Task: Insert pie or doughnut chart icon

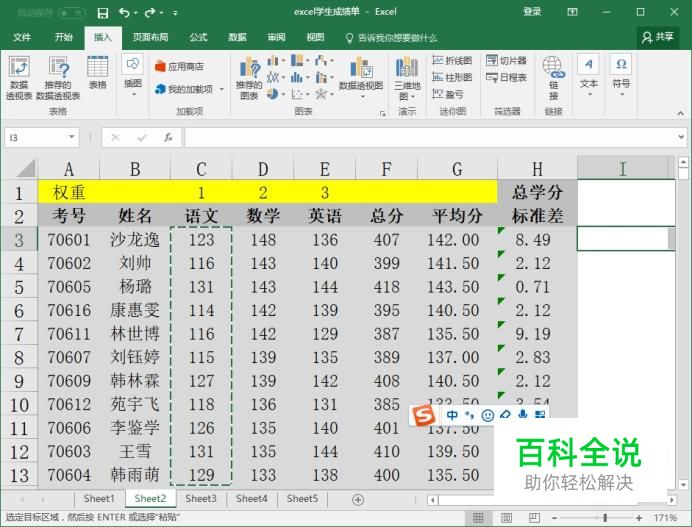Action: (x=275, y=94)
